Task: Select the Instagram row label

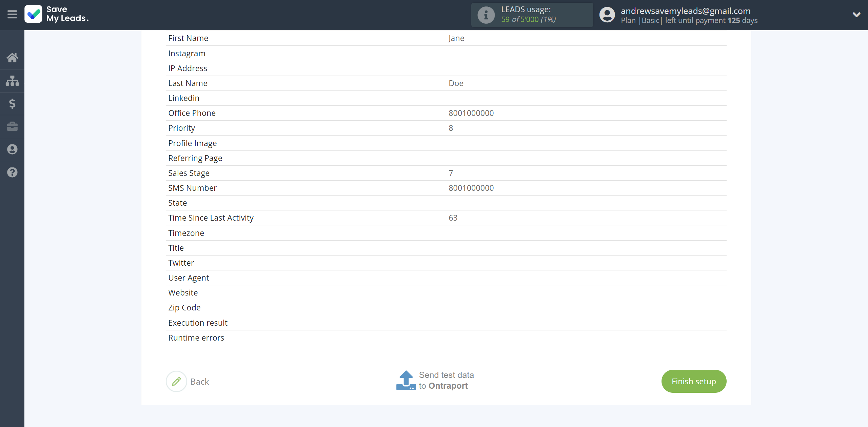Action: pos(187,54)
